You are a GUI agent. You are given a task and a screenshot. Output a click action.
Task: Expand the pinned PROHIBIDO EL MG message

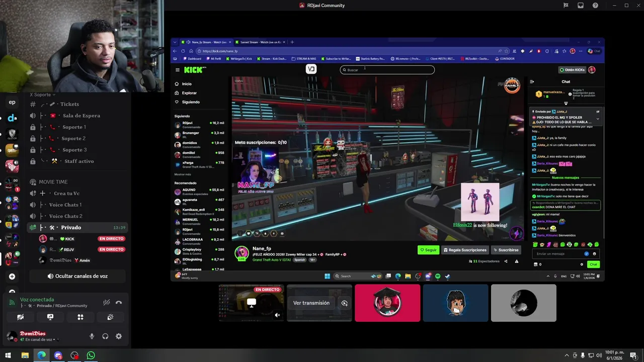click(598, 119)
